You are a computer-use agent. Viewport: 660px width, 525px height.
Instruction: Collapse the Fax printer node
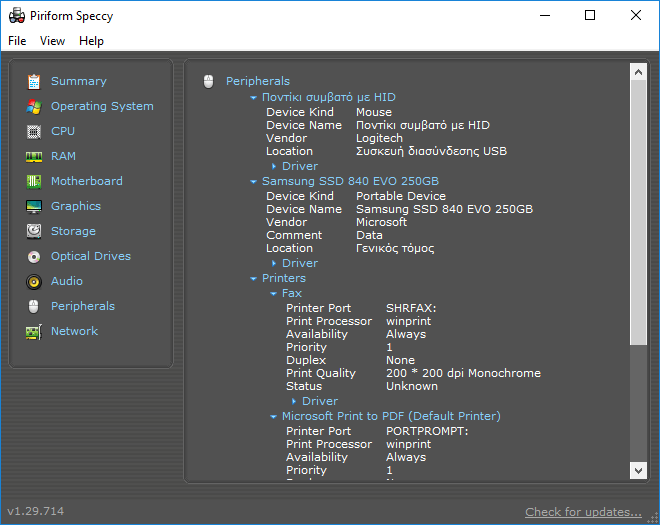click(x=274, y=294)
